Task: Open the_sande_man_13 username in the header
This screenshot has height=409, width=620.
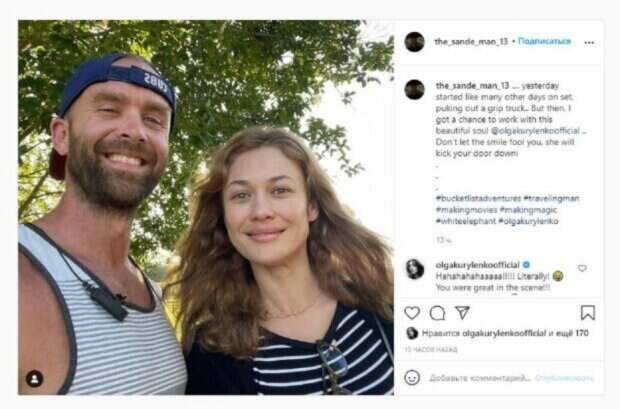Action: 465,42
